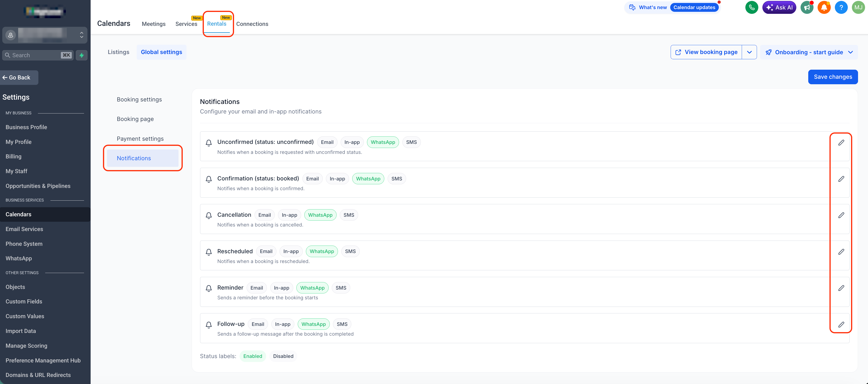The height and width of the screenshot is (384, 868).
Task: Edit the Cancellation notification with pencil icon
Action: point(841,215)
